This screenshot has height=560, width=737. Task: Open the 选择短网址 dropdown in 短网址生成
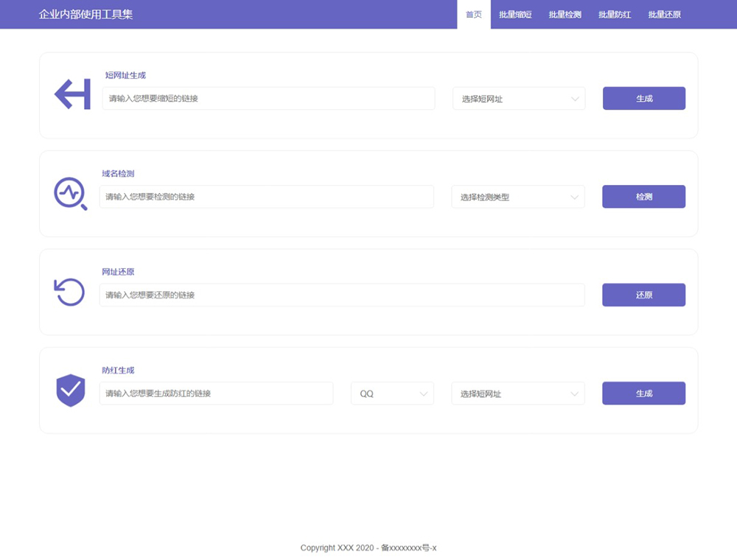[518, 98]
